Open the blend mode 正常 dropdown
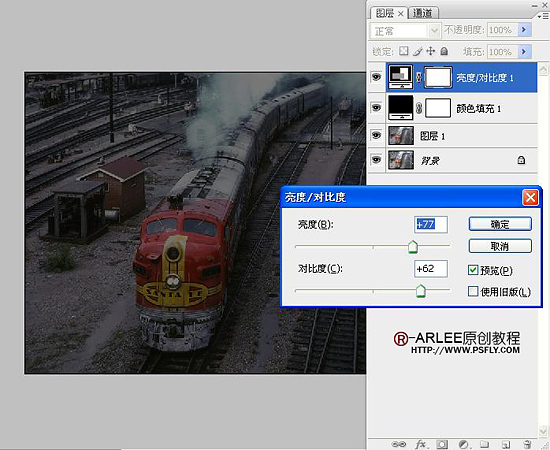 click(x=405, y=31)
